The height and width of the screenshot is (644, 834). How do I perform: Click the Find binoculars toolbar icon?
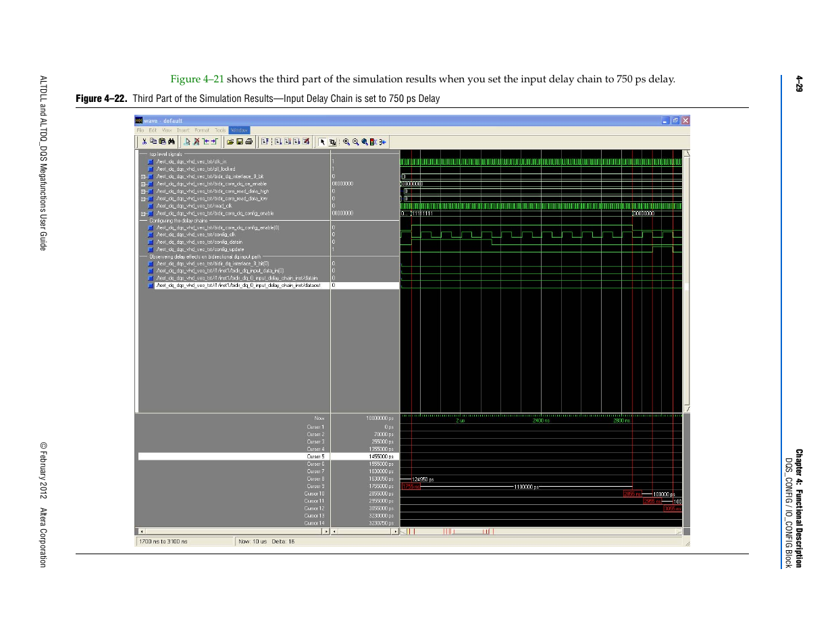click(x=172, y=142)
